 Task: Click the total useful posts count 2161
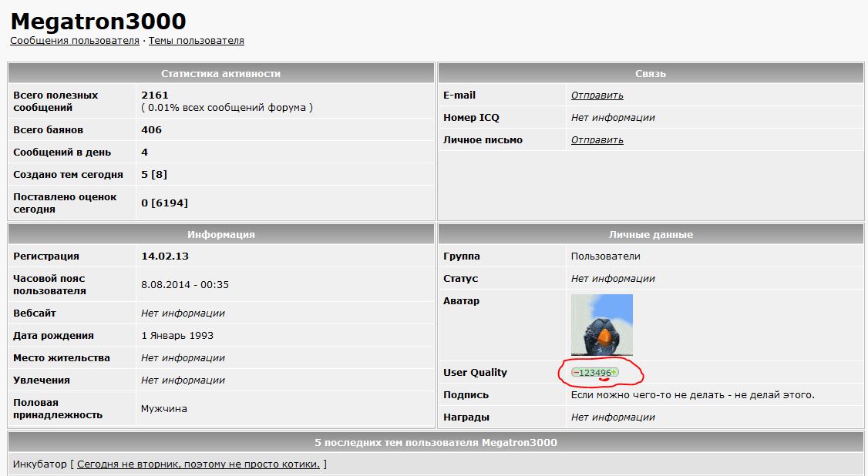point(154,96)
